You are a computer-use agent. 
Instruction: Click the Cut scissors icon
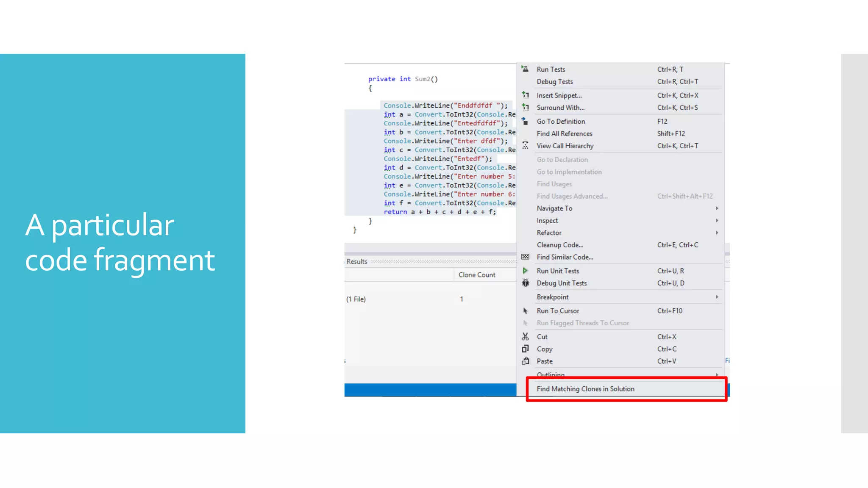pyautogui.click(x=525, y=337)
